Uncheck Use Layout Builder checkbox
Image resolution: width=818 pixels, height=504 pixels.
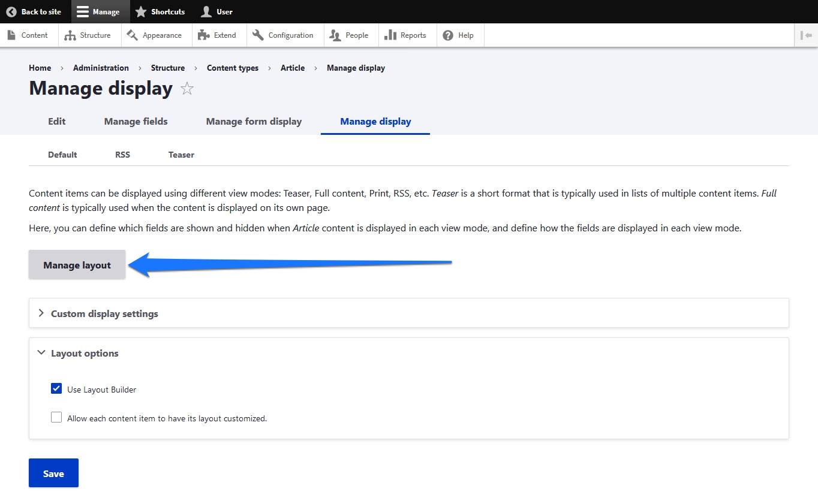click(x=56, y=388)
